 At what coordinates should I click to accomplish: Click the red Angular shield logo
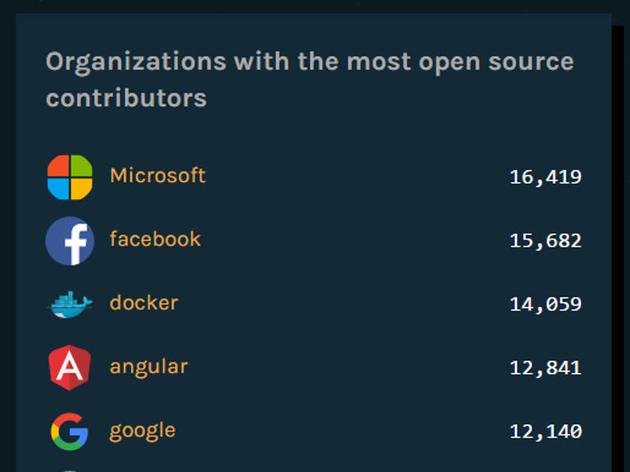pos(70,368)
